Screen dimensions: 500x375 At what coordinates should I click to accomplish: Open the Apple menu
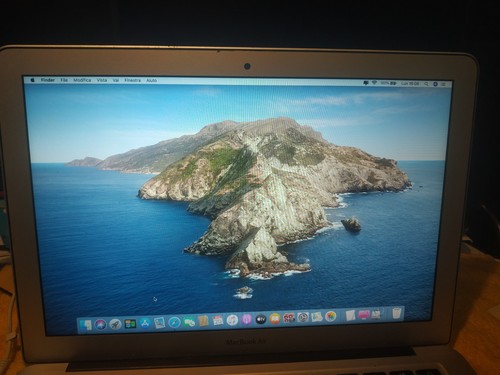[x=33, y=80]
